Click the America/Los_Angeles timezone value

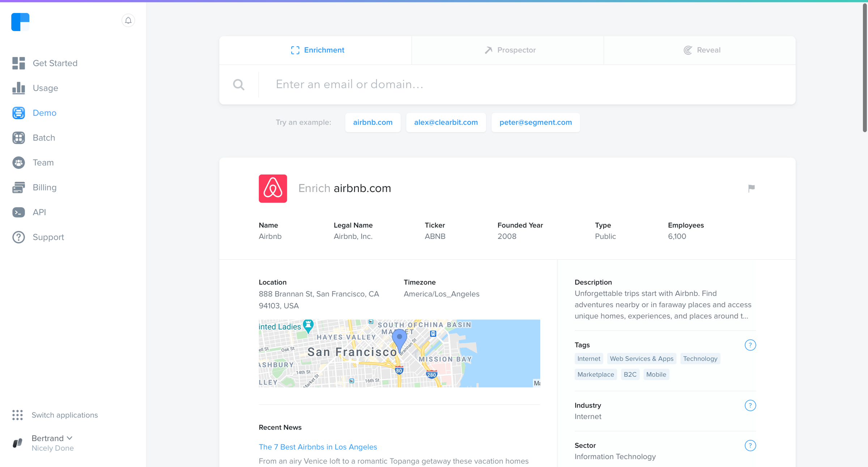tap(441, 294)
